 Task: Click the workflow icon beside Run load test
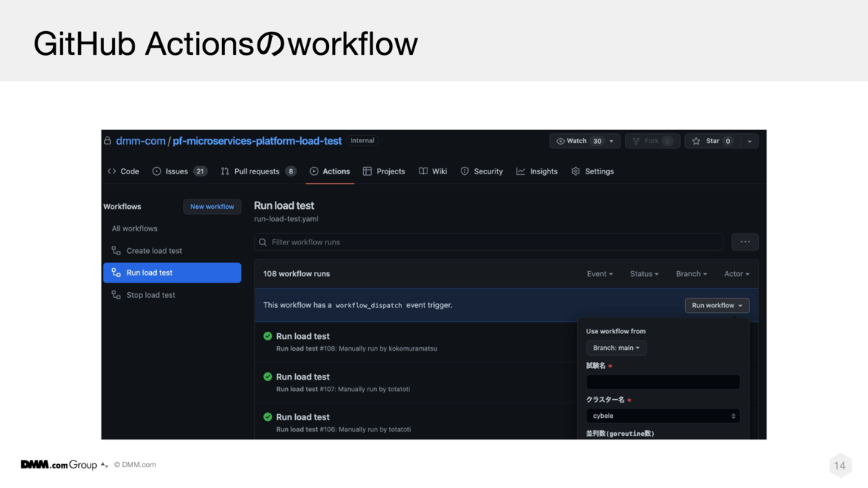point(116,273)
